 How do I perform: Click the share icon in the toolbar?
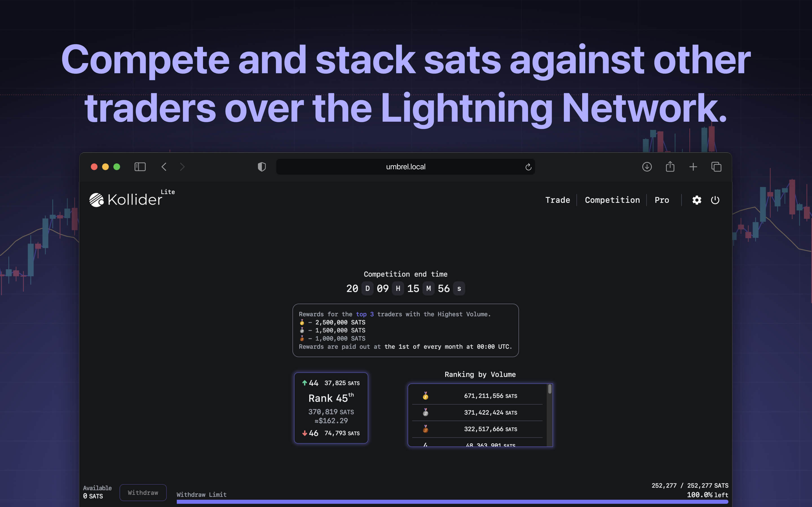click(x=670, y=167)
